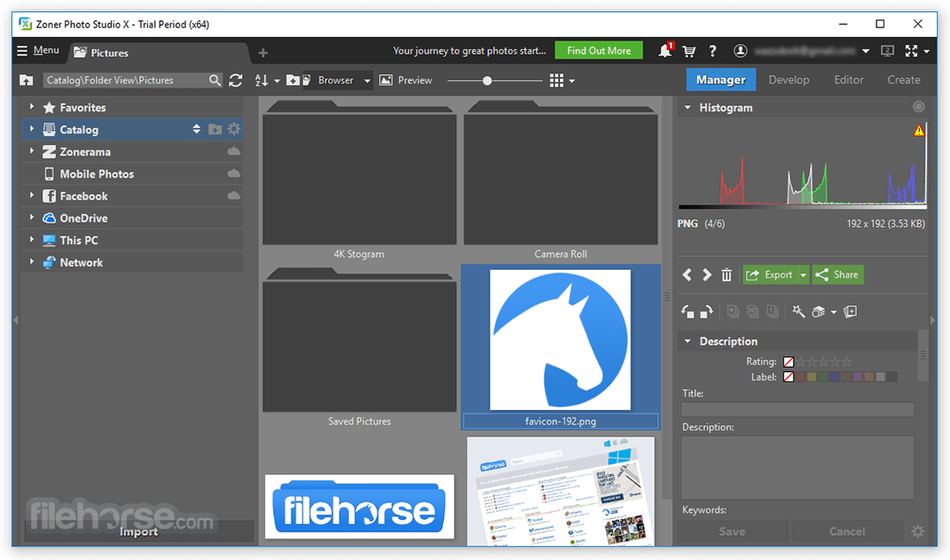Open the notifications bell icon

665,50
